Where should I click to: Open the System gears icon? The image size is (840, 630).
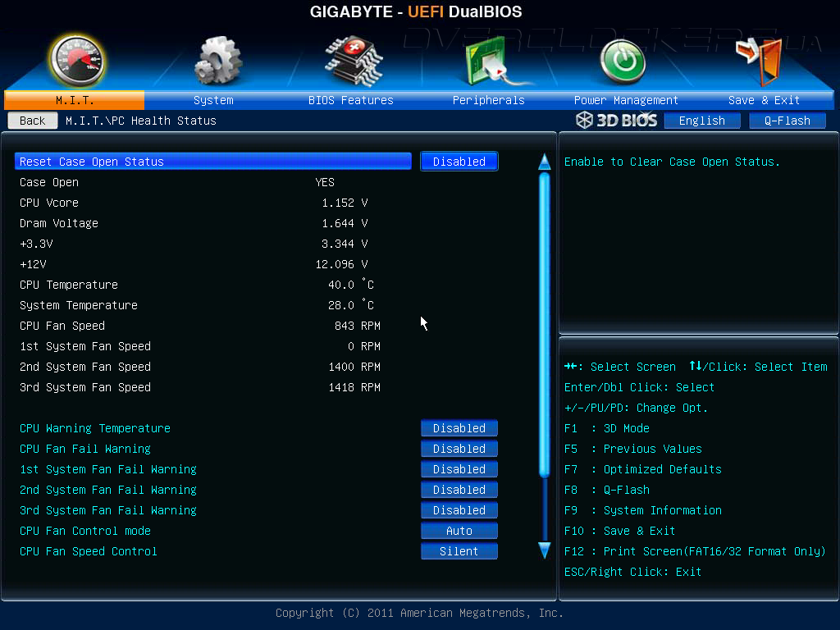pyautogui.click(x=217, y=60)
